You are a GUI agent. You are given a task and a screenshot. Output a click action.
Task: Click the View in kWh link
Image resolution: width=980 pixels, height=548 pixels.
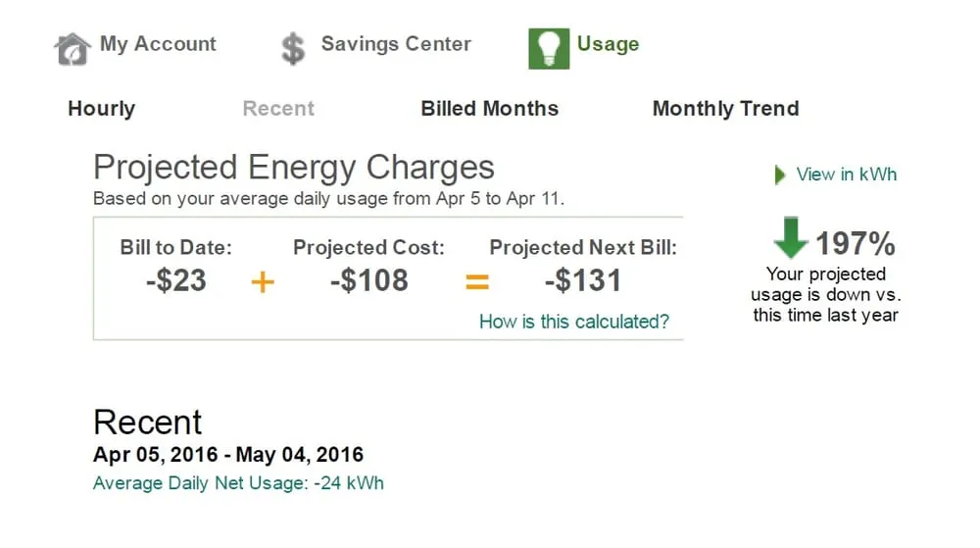click(846, 174)
